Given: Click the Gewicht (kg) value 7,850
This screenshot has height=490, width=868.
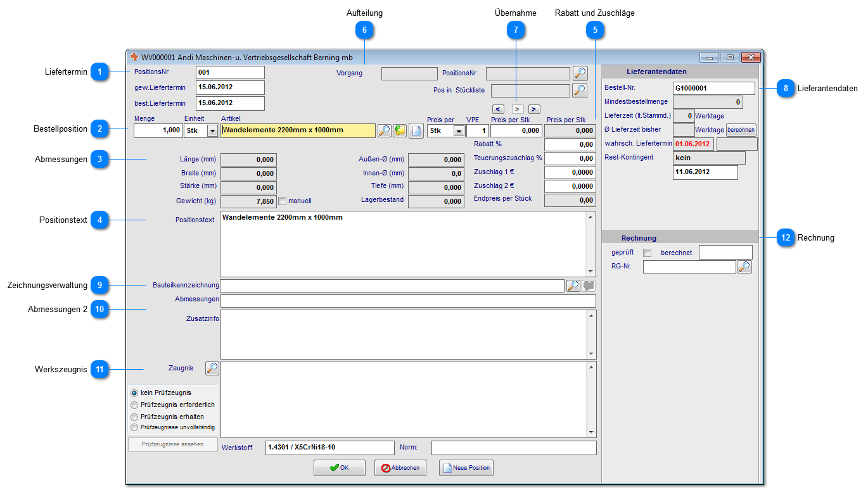Looking at the screenshot, I should pyautogui.click(x=248, y=201).
